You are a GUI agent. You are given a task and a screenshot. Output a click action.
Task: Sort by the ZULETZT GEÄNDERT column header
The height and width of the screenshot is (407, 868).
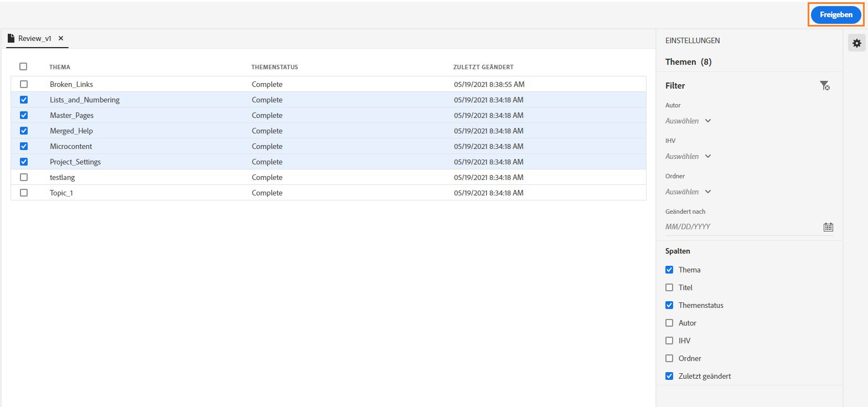point(483,67)
